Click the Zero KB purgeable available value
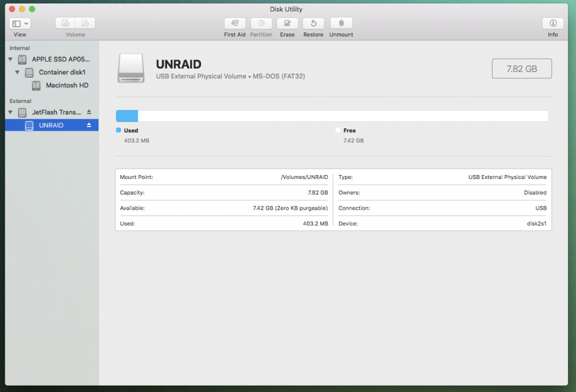The width and height of the screenshot is (576, 392). (290, 208)
